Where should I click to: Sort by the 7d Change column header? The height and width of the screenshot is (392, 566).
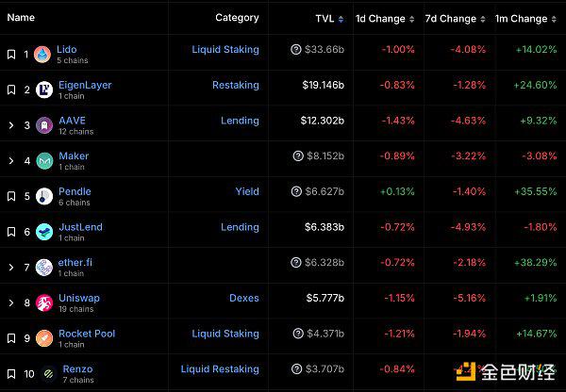(x=456, y=19)
